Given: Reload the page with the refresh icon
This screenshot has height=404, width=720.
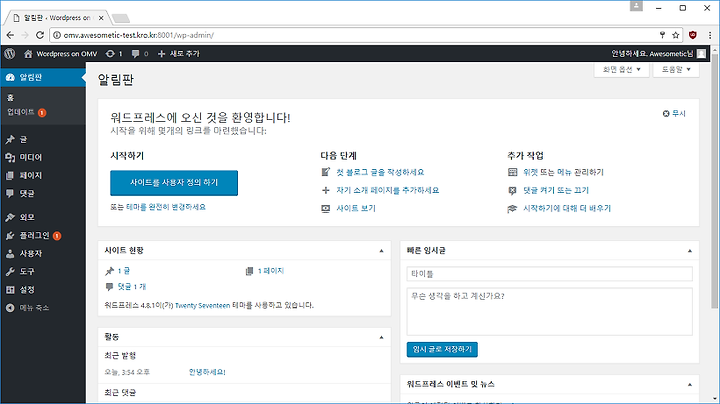Looking at the screenshot, I should (x=40, y=35).
